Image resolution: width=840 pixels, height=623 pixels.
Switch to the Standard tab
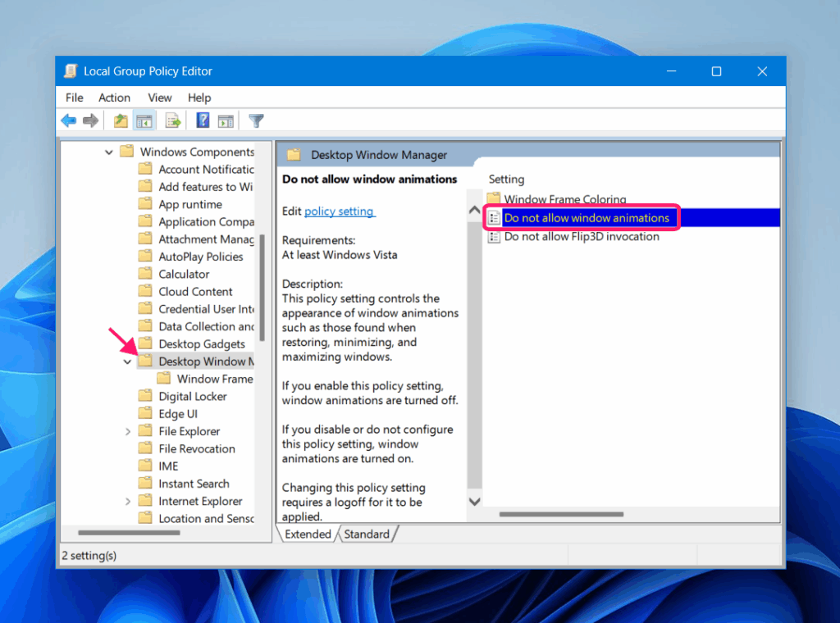[367, 534]
